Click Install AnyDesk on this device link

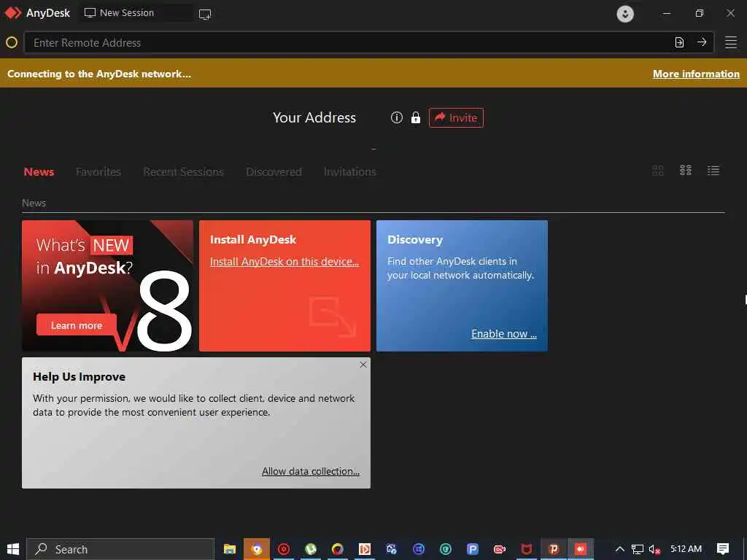coord(285,262)
